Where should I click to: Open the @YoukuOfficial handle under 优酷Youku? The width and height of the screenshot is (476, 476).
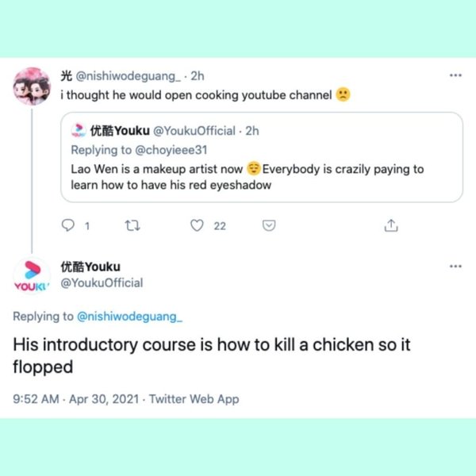click(102, 282)
